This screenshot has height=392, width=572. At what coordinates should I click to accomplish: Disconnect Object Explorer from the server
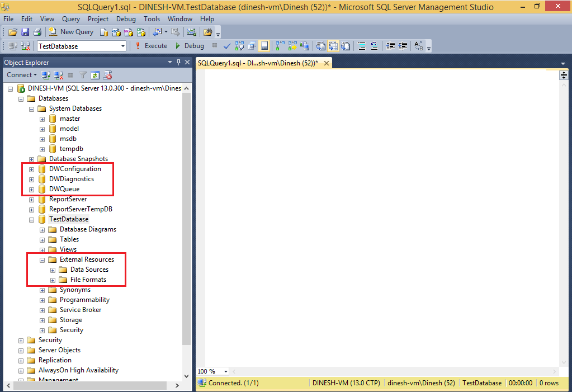[x=58, y=74]
